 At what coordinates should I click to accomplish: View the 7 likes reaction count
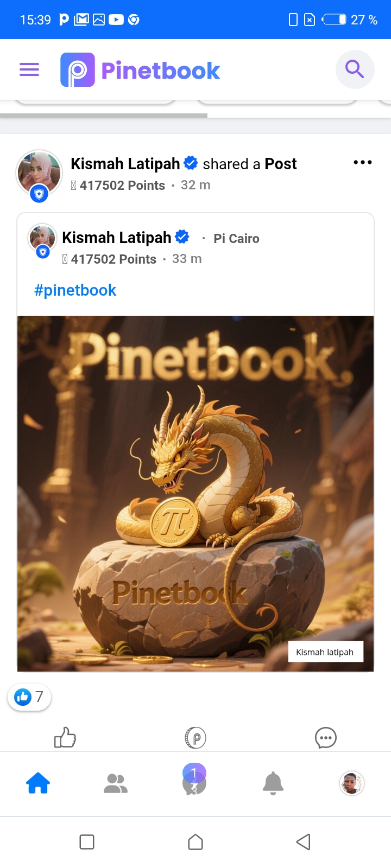(x=29, y=697)
